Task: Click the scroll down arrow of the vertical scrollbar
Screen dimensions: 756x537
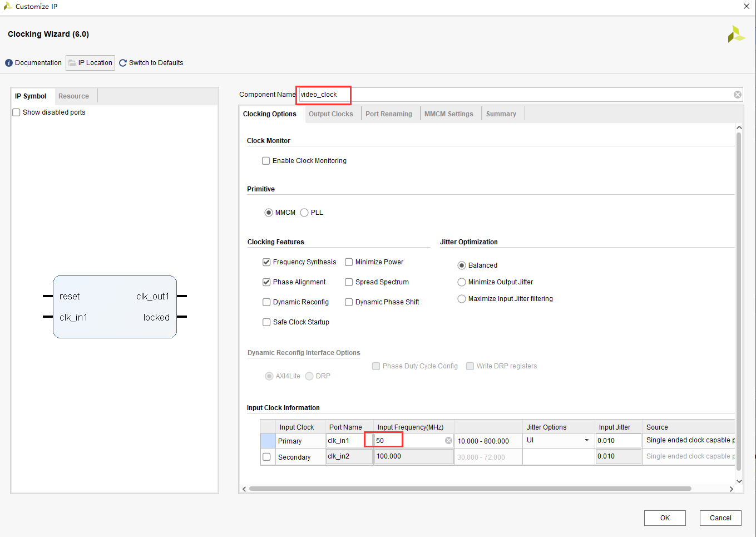Action: (x=739, y=481)
